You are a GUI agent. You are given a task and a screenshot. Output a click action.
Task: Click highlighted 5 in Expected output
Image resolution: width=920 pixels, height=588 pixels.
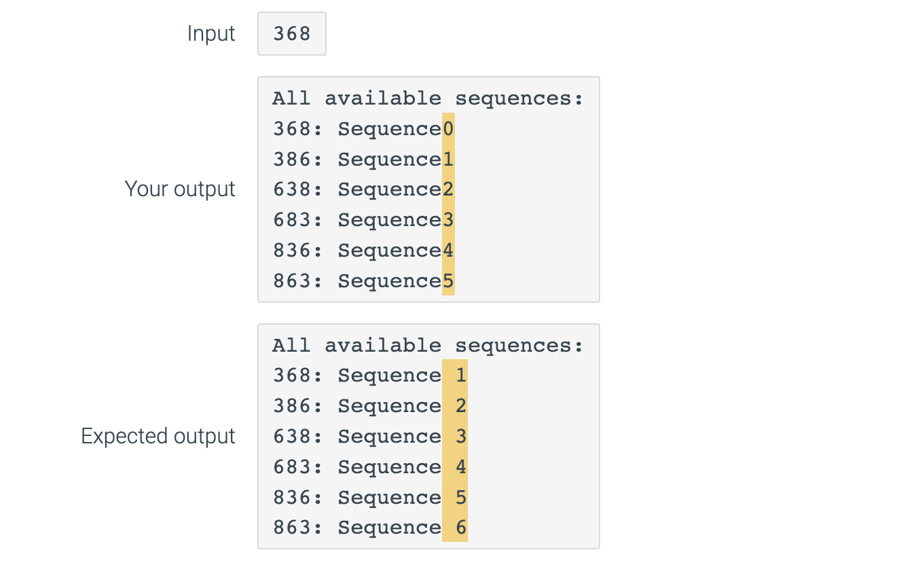tap(455, 497)
